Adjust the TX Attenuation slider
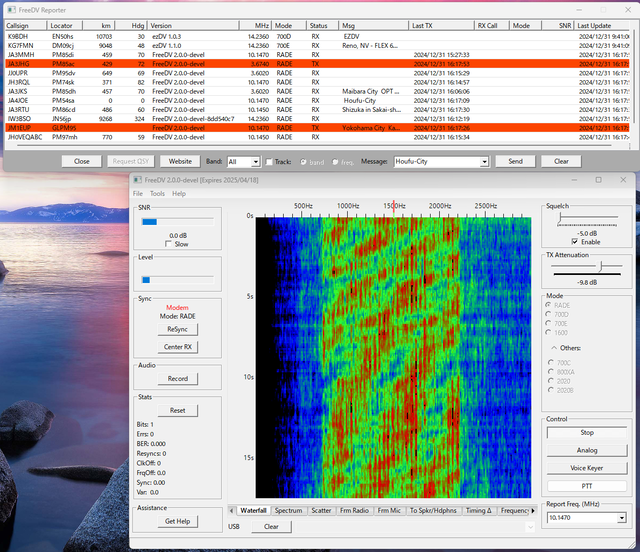 tap(598, 267)
